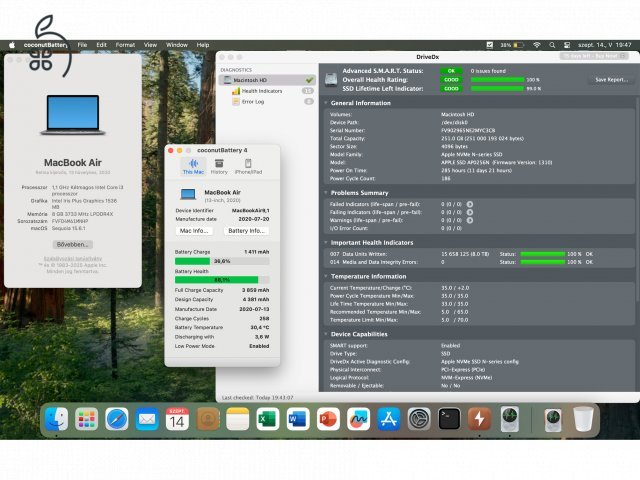Open the coconutBattery application menu

[x=45, y=45]
